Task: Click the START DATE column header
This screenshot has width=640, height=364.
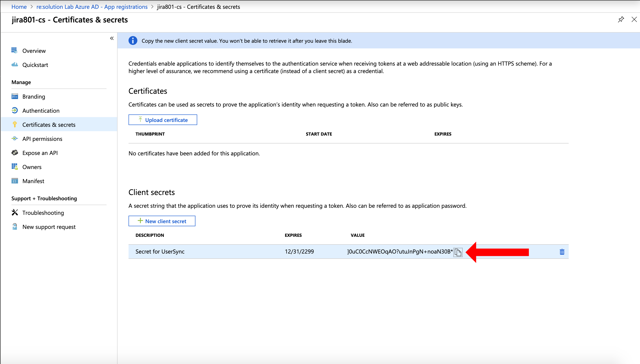Action: [319, 134]
